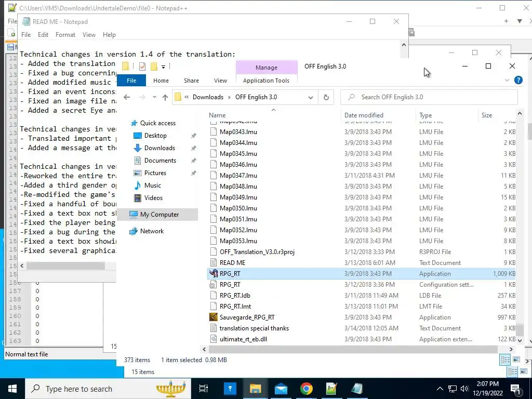
Task: Switch to Details view icon in Explorer status bar
Action: [505, 360]
